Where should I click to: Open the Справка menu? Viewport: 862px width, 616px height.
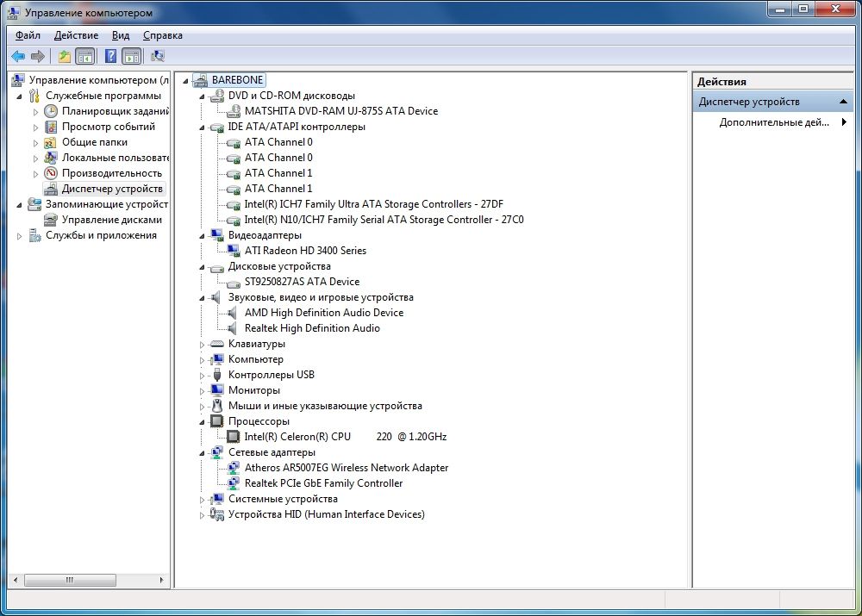tap(163, 35)
